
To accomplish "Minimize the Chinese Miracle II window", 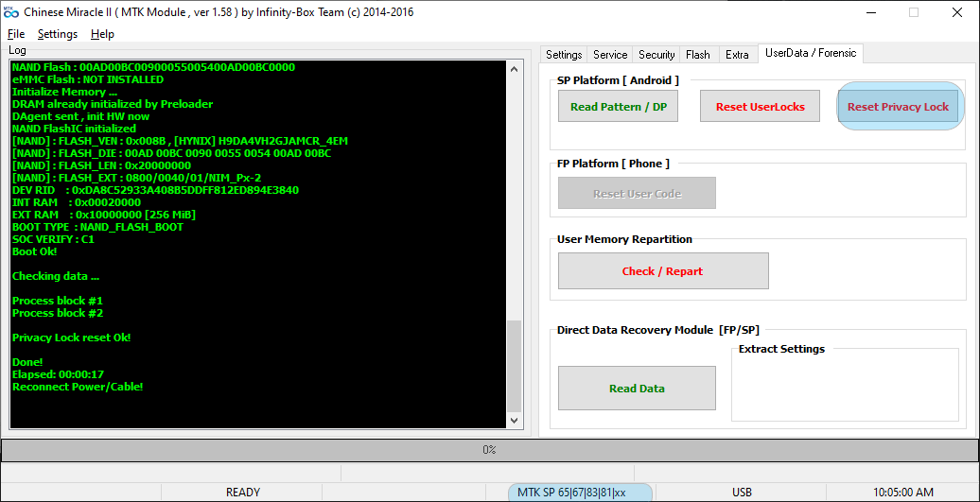I will (870, 12).
